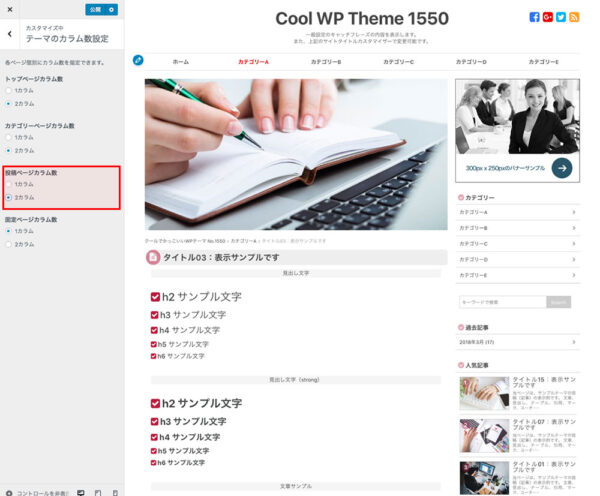The width and height of the screenshot is (600, 496).
Task: Click the back arrow in customizer header
Action: [x=9, y=33]
